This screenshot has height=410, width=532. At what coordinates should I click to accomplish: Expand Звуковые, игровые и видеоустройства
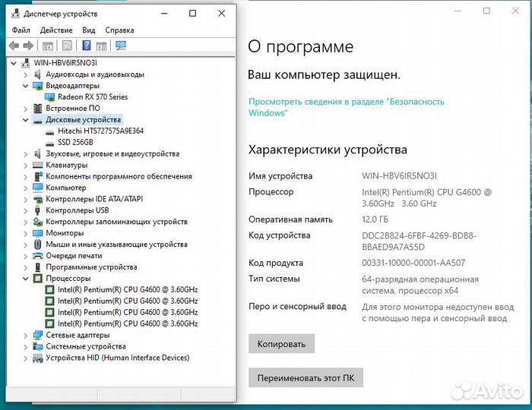(x=25, y=154)
